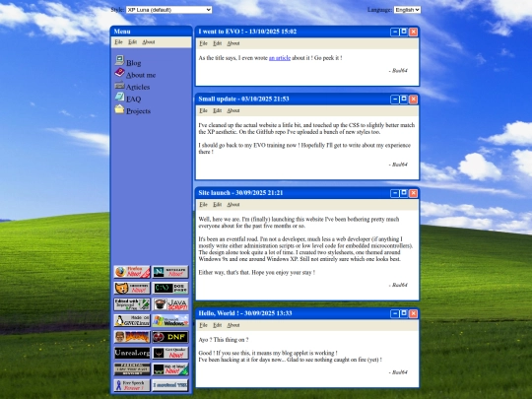The height and width of the screenshot is (399, 532).
Task: Click the orange cat Now badge
Action: coord(132,288)
